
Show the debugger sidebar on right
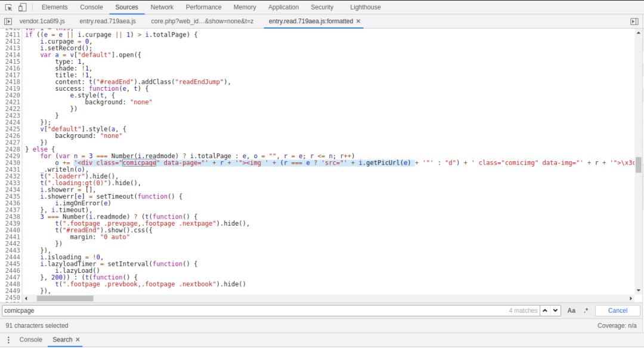point(634,21)
